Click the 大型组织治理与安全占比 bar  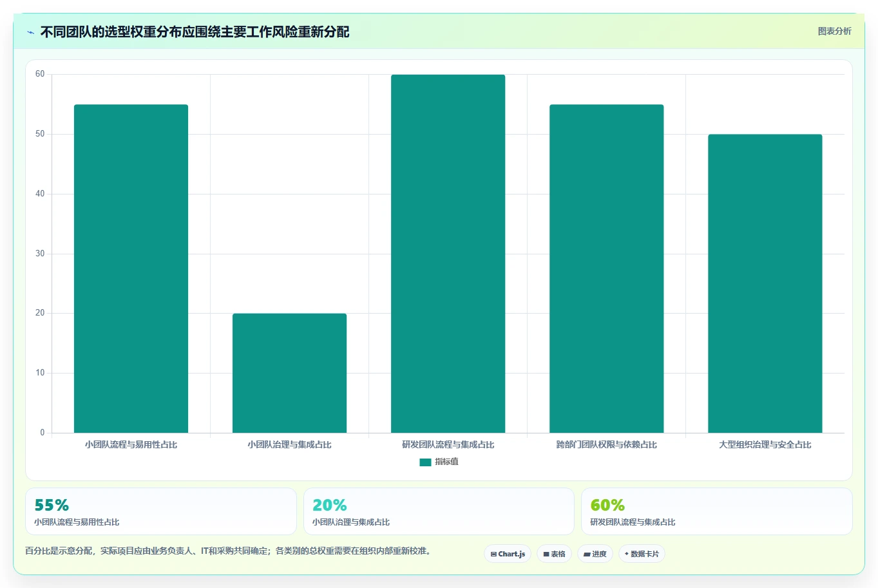point(765,283)
